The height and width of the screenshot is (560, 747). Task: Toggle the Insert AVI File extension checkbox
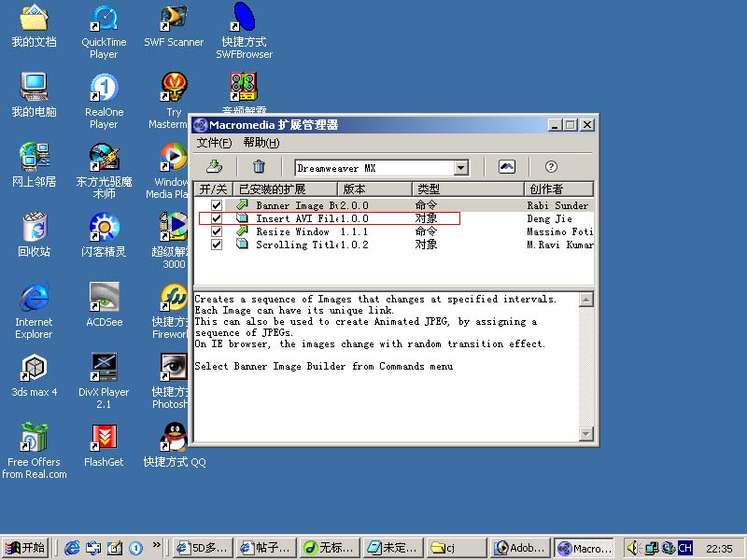click(x=217, y=218)
